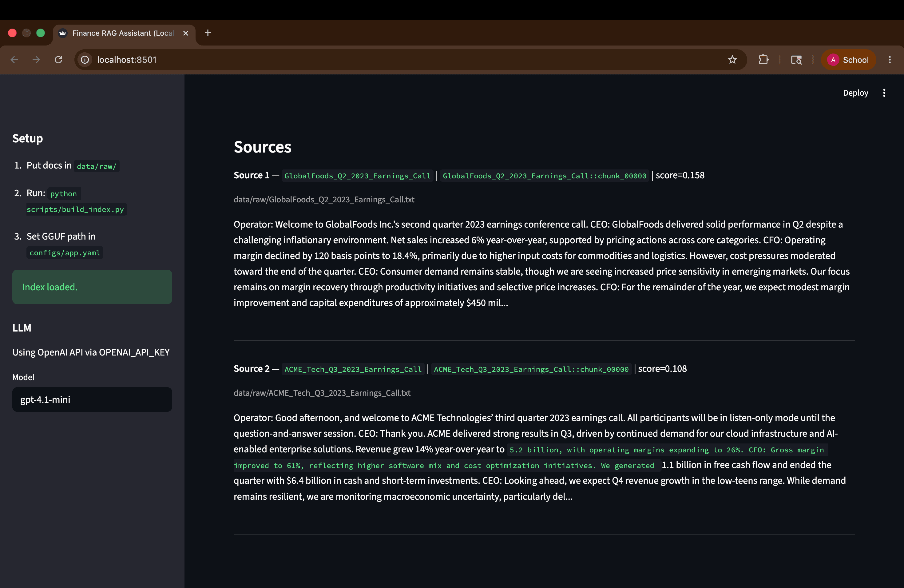The height and width of the screenshot is (588, 904).
Task: Click the Model label above the field
Action: (x=24, y=377)
